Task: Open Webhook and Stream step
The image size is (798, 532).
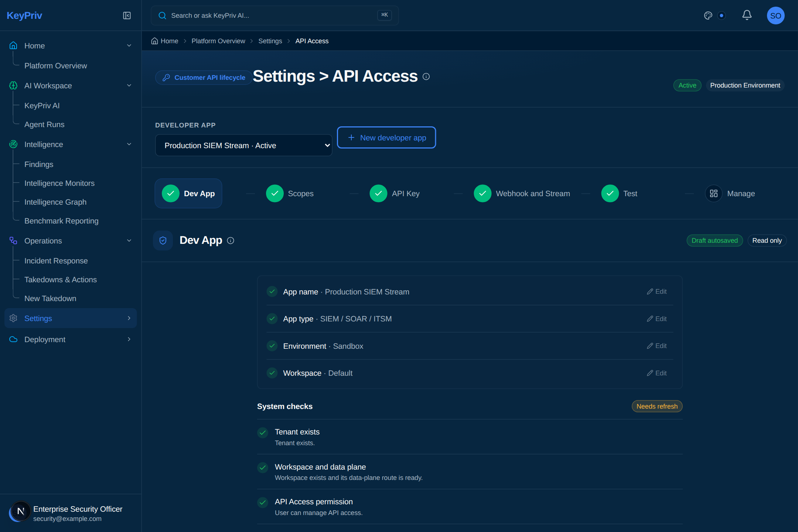Action: [x=522, y=193]
